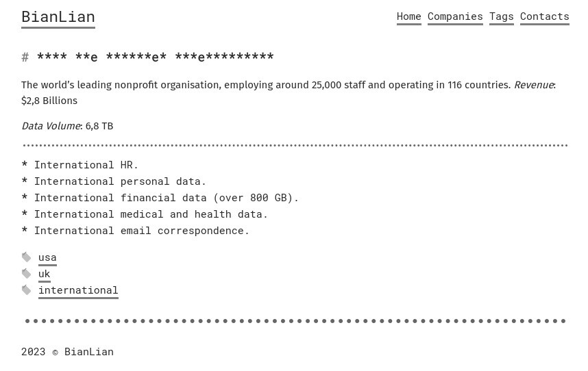Click the tag icon beside uk

coord(26,274)
